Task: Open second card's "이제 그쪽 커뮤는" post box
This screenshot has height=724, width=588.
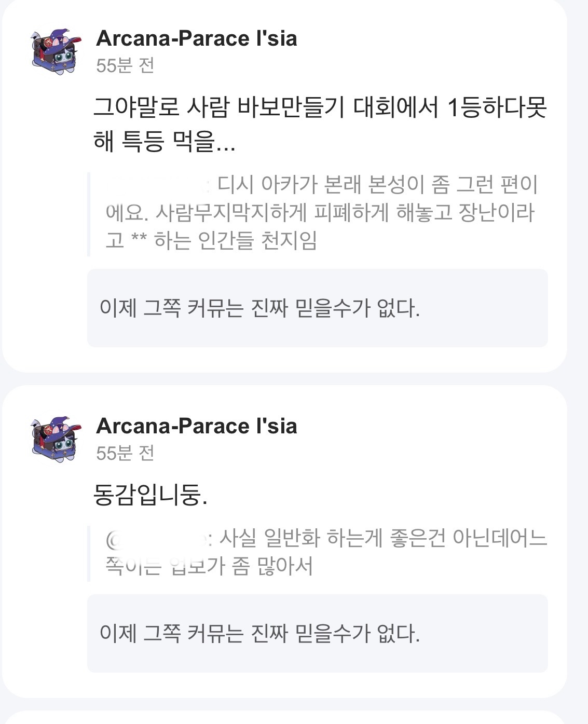Action: click(x=317, y=634)
